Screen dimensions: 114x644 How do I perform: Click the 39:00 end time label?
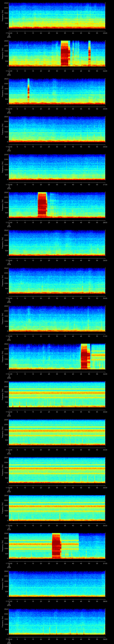(x=105, y=639)
